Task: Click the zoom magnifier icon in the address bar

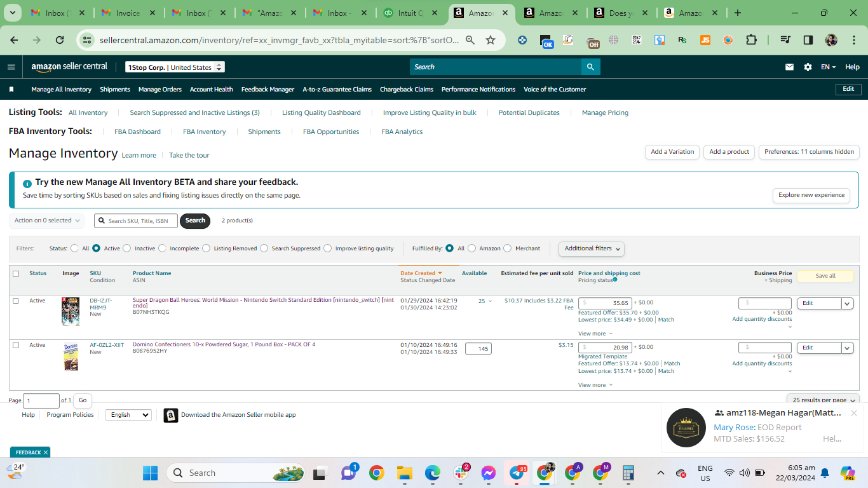Action: pos(470,40)
